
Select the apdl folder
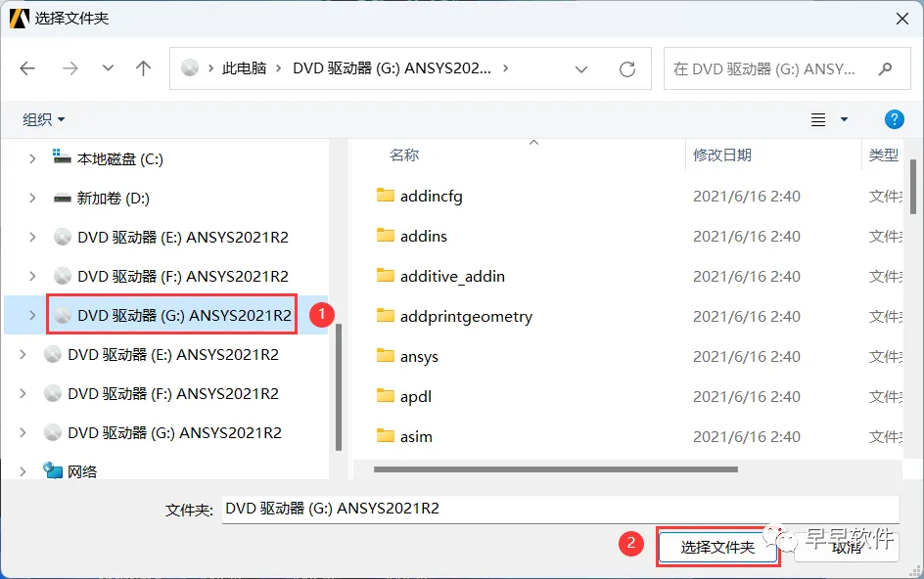(416, 396)
